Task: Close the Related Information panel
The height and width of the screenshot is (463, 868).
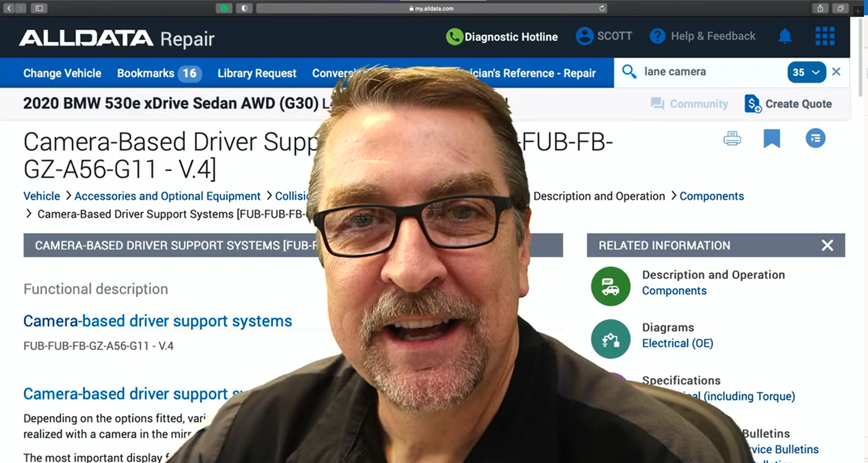Action: tap(827, 246)
